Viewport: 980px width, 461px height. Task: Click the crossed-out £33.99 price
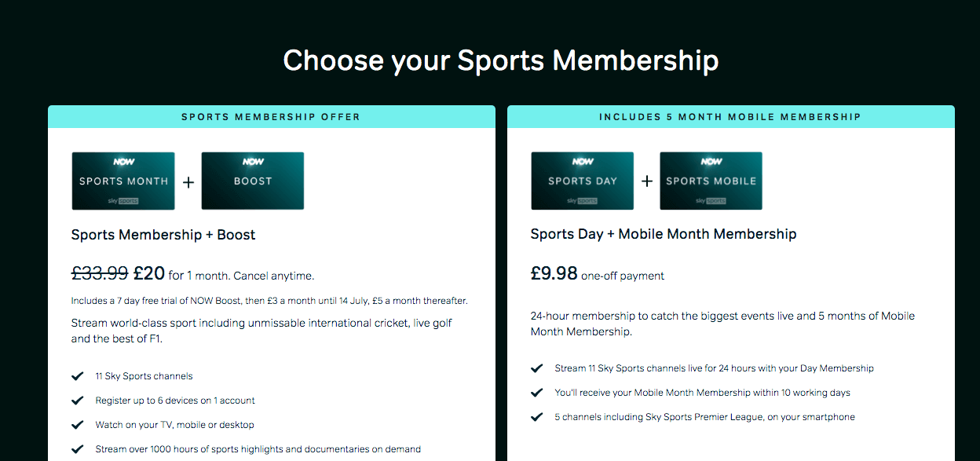99,273
